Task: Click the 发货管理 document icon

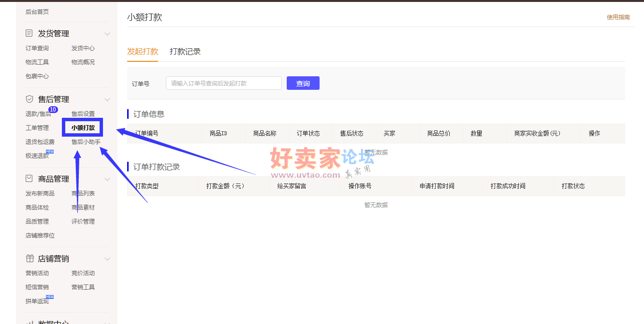Action: coord(29,33)
